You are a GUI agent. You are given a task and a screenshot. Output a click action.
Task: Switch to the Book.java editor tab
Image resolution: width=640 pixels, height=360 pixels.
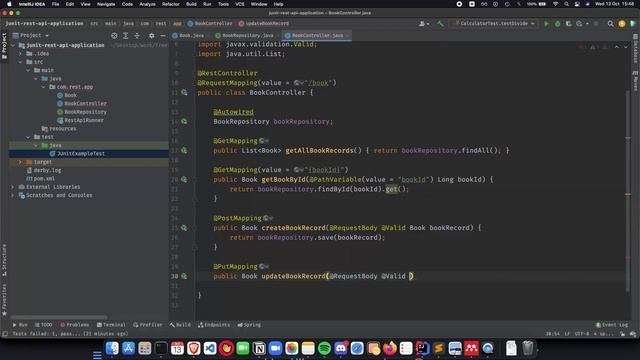(188, 36)
